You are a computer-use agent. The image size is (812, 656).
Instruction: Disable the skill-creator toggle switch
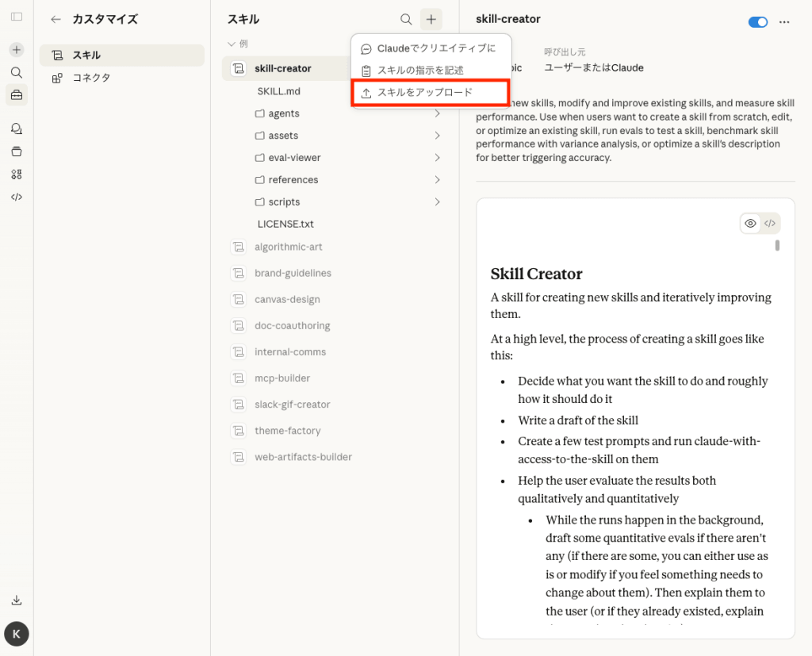(757, 22)
